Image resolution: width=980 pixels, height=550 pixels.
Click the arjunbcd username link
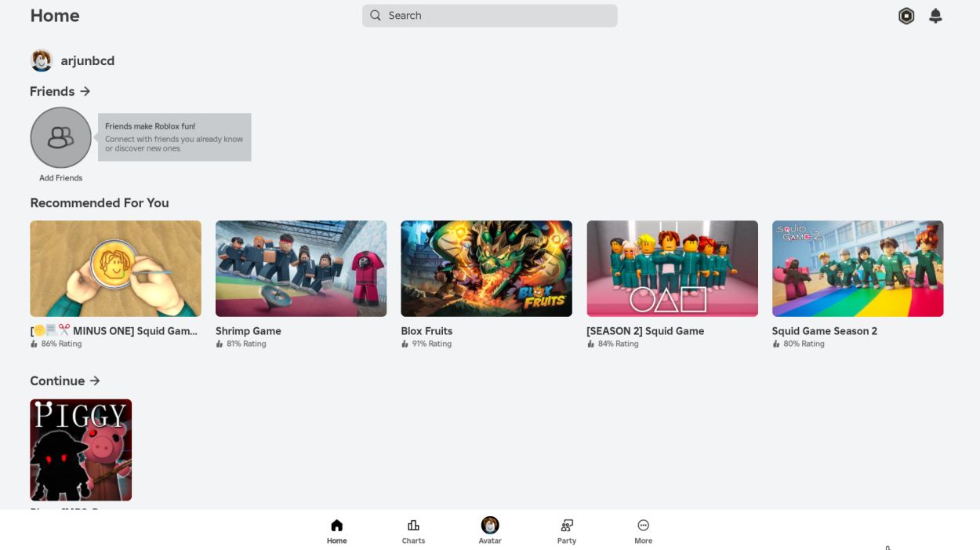pos(87,60)
